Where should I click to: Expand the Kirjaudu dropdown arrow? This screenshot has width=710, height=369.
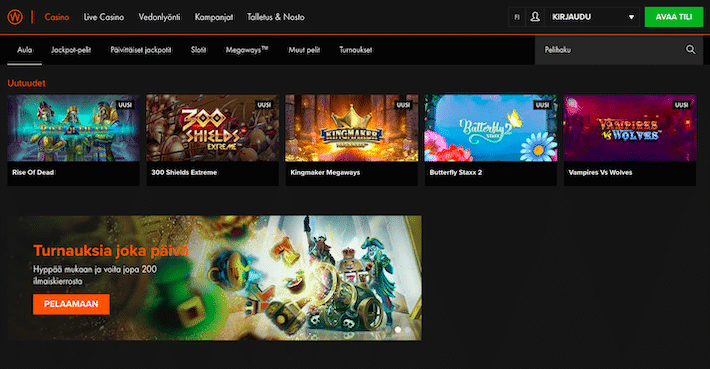click(631, 17)
